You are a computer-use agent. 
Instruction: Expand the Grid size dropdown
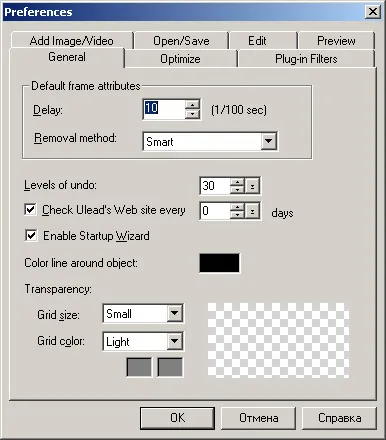(174, 313)
